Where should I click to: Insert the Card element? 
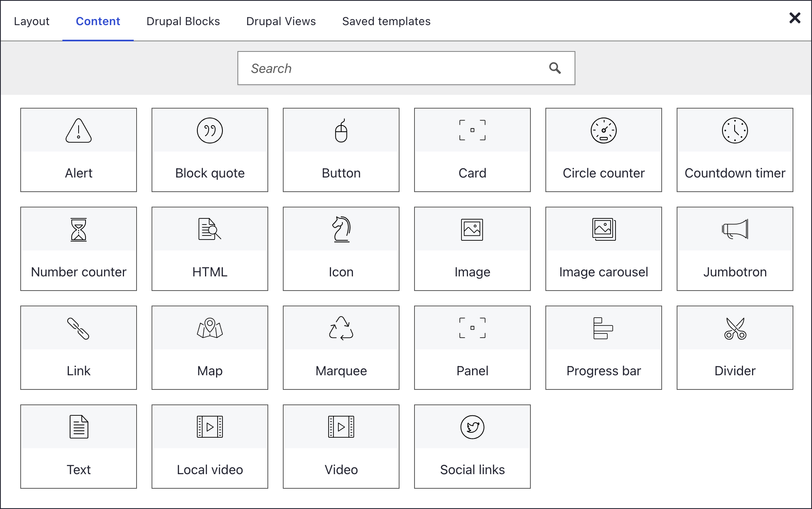coord(472,150)
